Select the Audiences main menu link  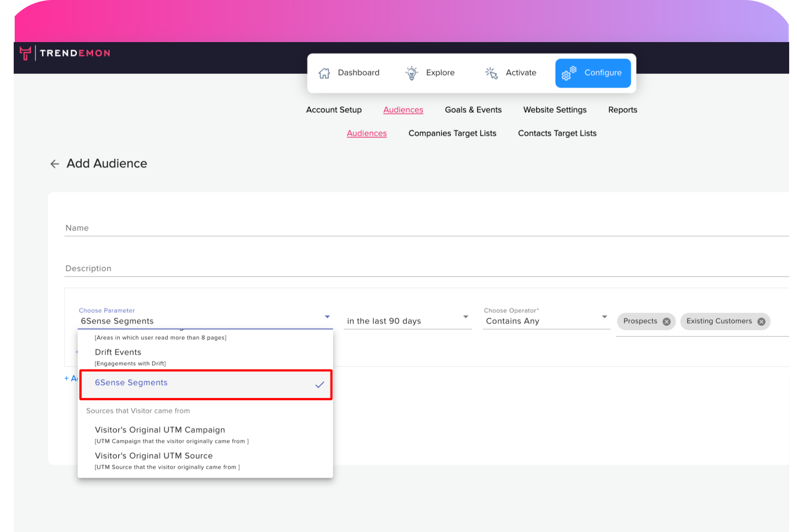(403, 110)
